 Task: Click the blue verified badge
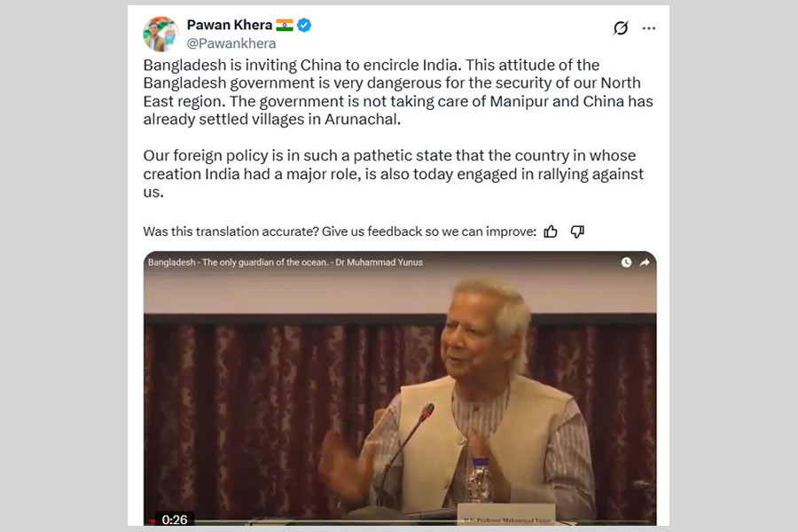pos(304,25)
